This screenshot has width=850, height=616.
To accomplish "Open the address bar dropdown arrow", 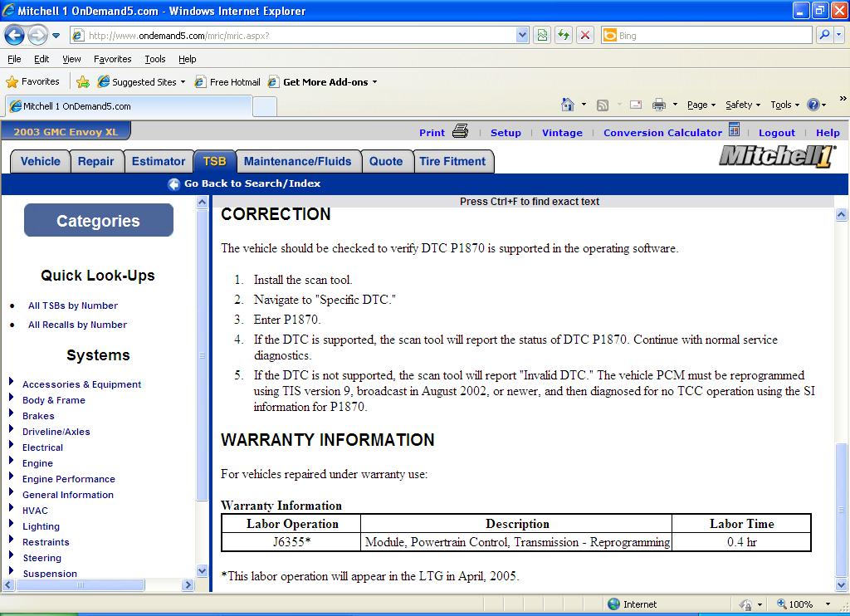I will [522, 35].
